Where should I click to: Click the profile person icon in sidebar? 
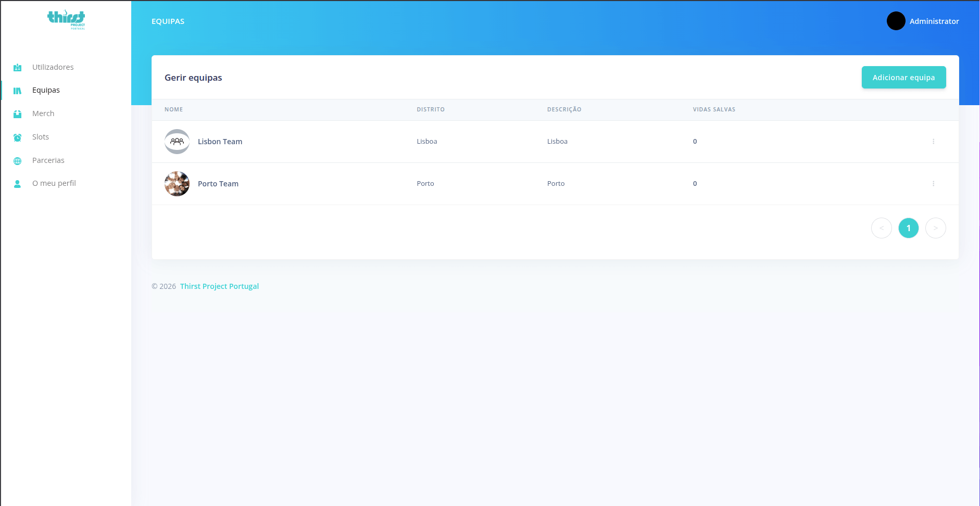(x=18, y=184)
